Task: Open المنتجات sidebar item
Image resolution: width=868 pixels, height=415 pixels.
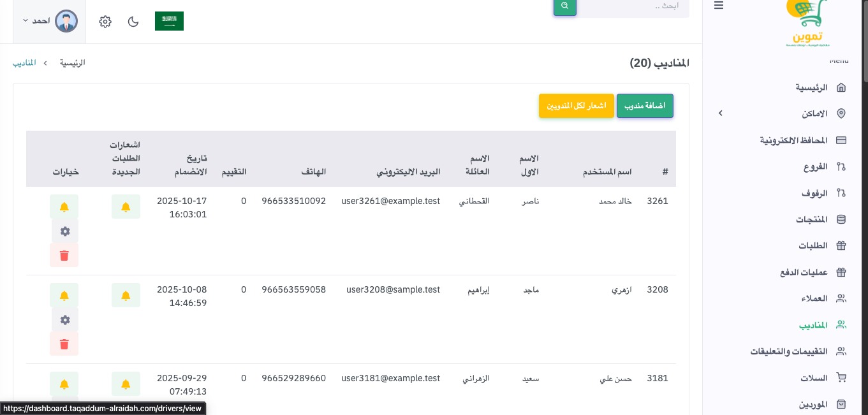Action: tap(812, 219)
